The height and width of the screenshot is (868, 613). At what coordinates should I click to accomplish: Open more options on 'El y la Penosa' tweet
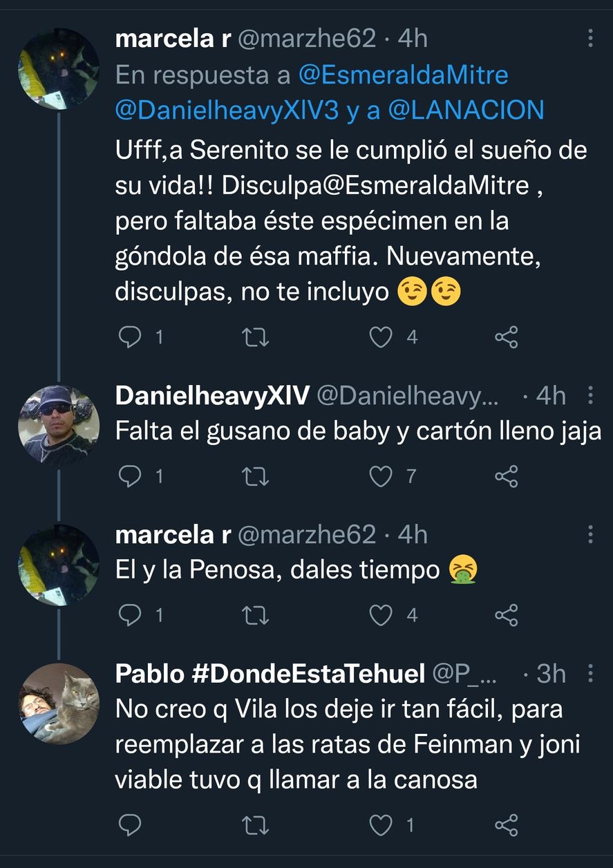[x=590, y=534]
